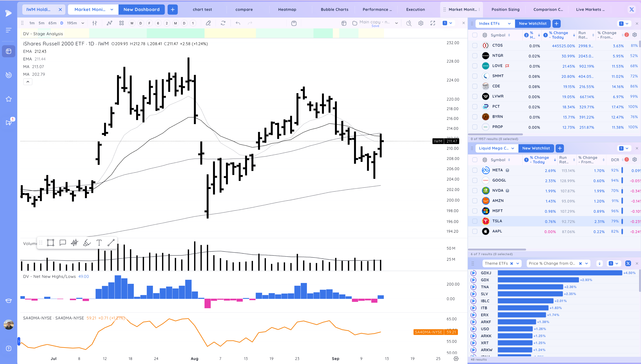
Task: Expand the Index ETFs watchlist dropdown
Action: click(509, 24)
